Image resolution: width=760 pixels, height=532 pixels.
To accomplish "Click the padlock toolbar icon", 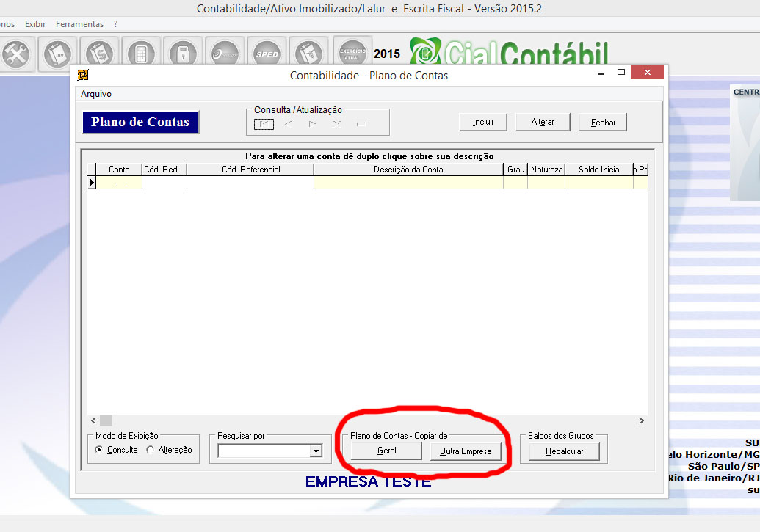I will pos(182,54).
